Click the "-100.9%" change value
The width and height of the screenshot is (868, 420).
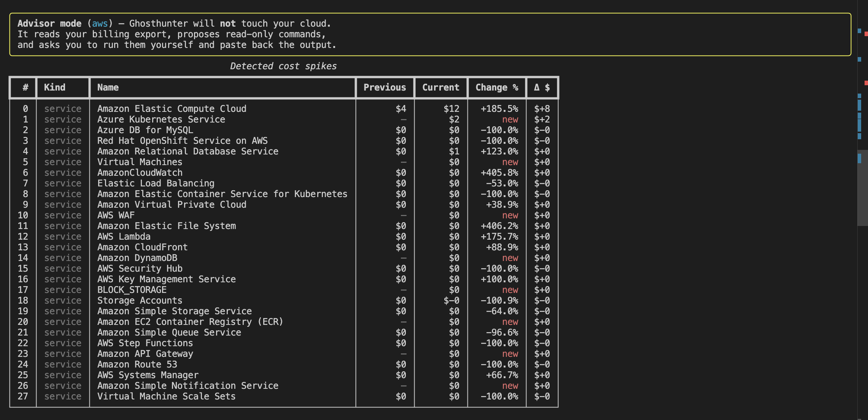(499, 301)
